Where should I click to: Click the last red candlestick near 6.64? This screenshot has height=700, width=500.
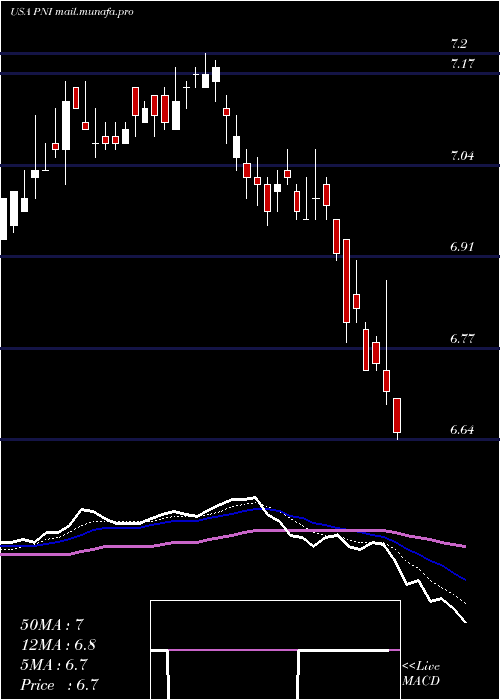pyautogui.click(x=397, y=415)
